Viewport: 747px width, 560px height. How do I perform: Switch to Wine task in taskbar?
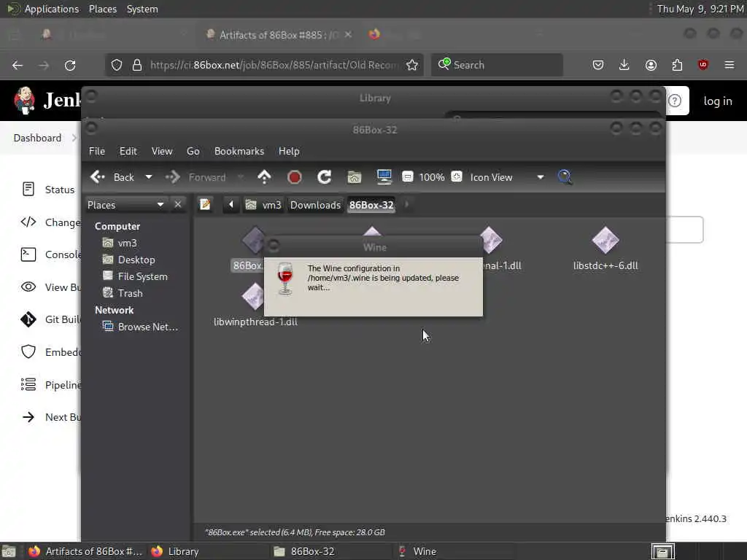tap(453, 551)
